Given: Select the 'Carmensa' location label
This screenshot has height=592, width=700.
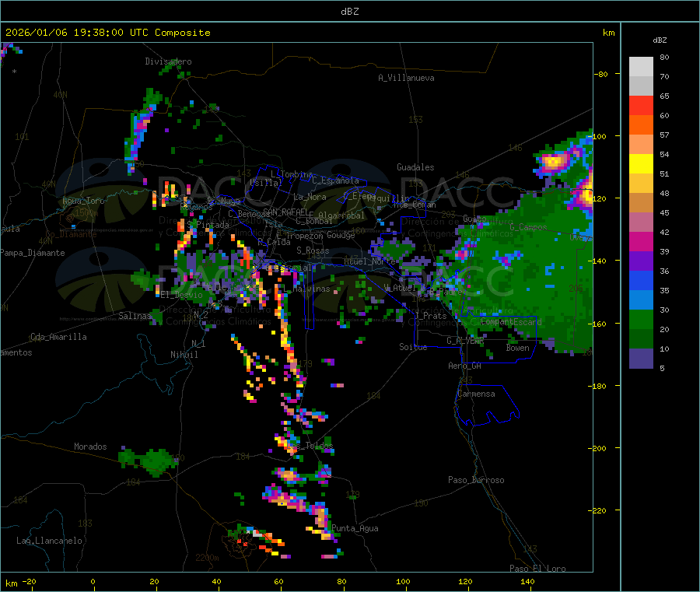Looking at the screenshot, I should (476, 394).
